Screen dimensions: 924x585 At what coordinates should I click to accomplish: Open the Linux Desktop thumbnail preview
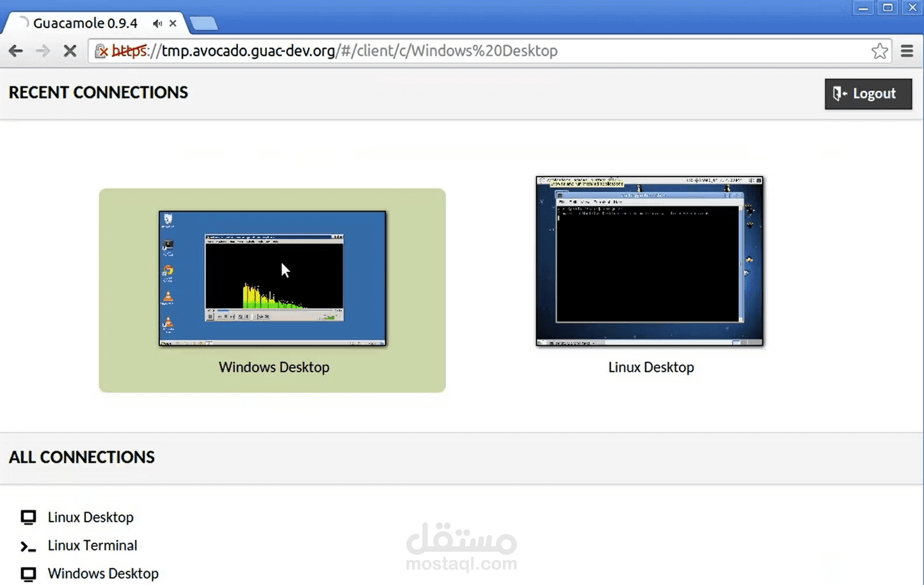649,261
